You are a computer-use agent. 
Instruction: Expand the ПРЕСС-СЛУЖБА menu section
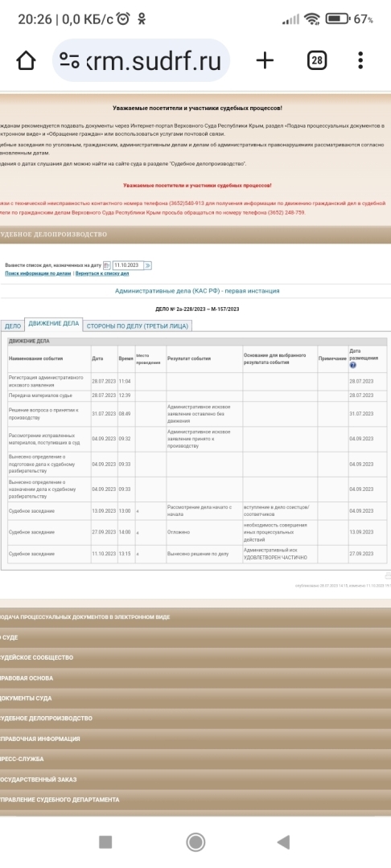[195, 759]
